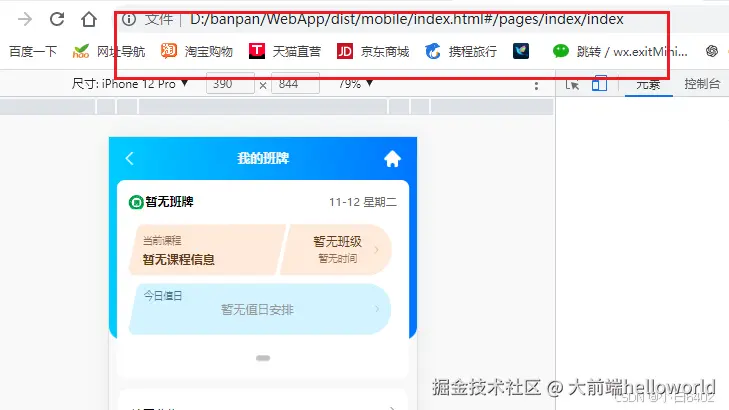Click the swiper pagination indicator dot

(263, 358)
